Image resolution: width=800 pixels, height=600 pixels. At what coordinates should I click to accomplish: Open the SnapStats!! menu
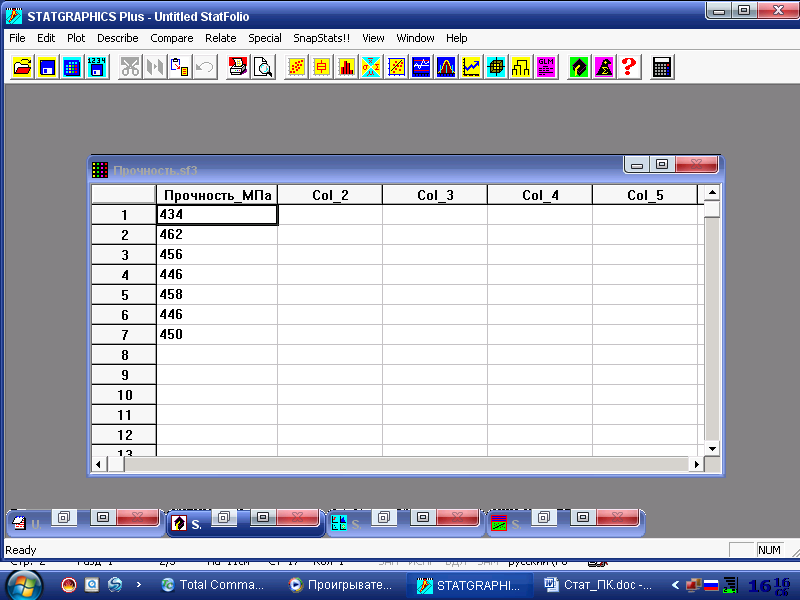pos(321,38)
